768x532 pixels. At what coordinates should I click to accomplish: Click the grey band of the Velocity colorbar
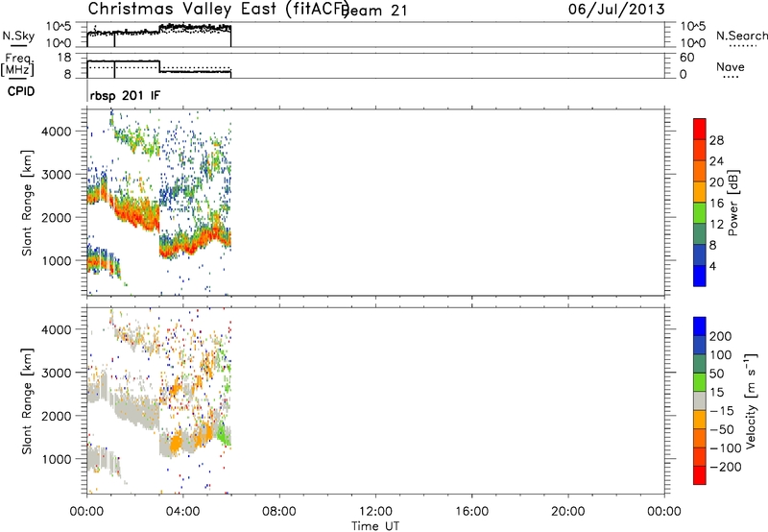pyautogui.click(x=700, y=400)
